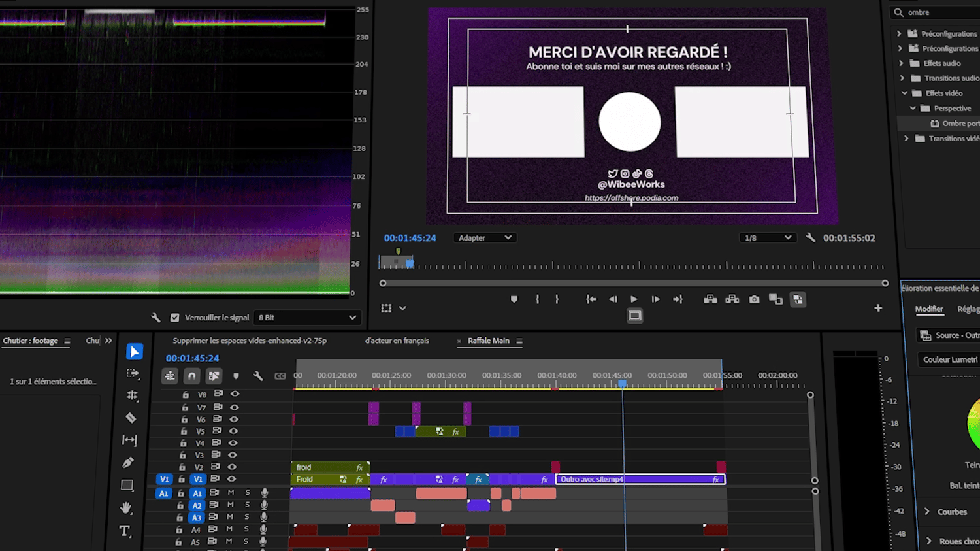Select the Type tool
This screenshot has height=551, width=980.
pyautogui.click(x=125, y=531)
